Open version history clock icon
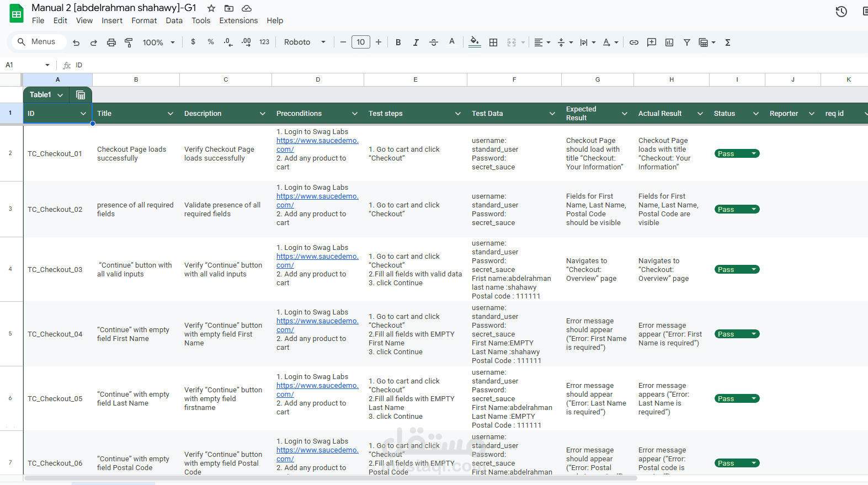 point(841,12)
